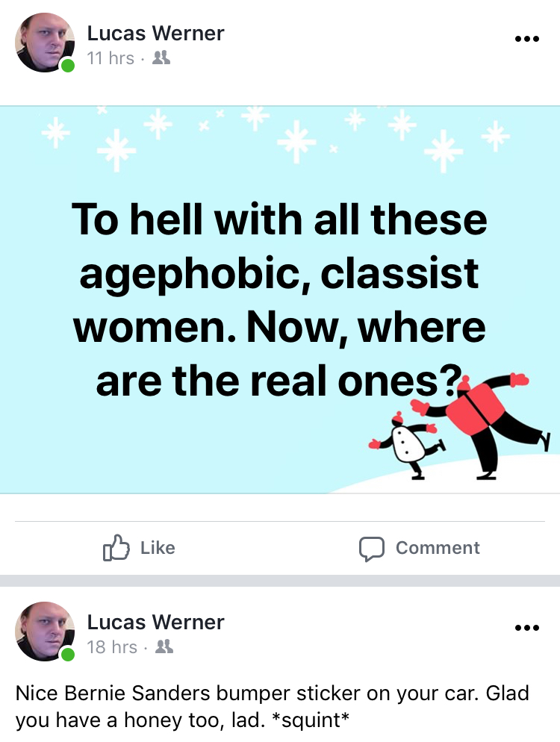The image size is (560, 742).
Task: Tap green online status dot on lower avatar
Action: pos(68,655)
